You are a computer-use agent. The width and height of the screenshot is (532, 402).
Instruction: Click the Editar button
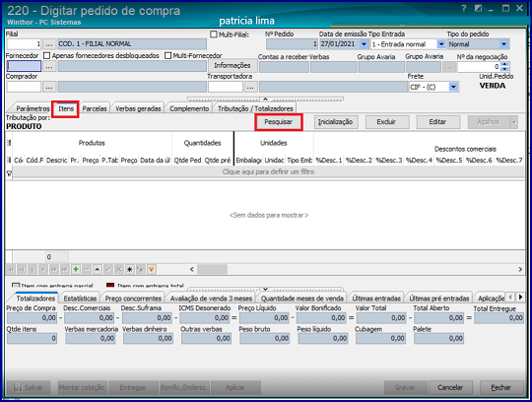click(x=437, y=122)
